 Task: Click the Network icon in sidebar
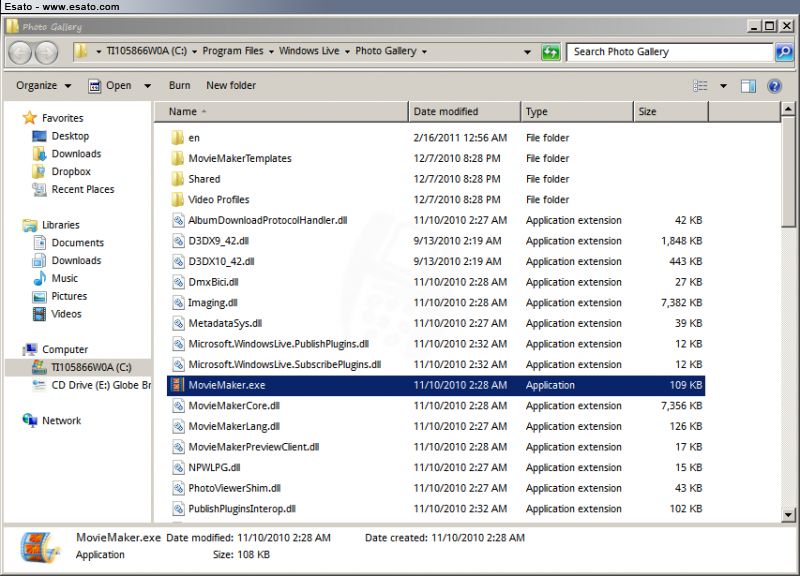pyautogui.click(x=30, y=420)
